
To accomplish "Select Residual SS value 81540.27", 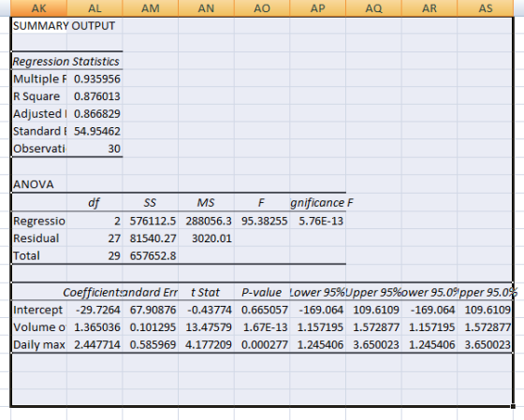I will pos(151,239).
